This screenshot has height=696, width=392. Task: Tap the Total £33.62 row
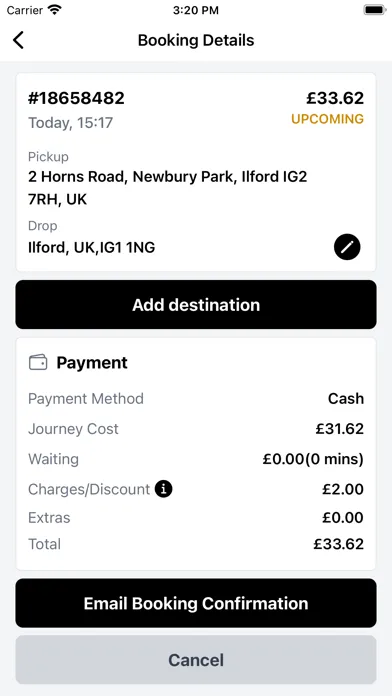[x=196, y=544]
